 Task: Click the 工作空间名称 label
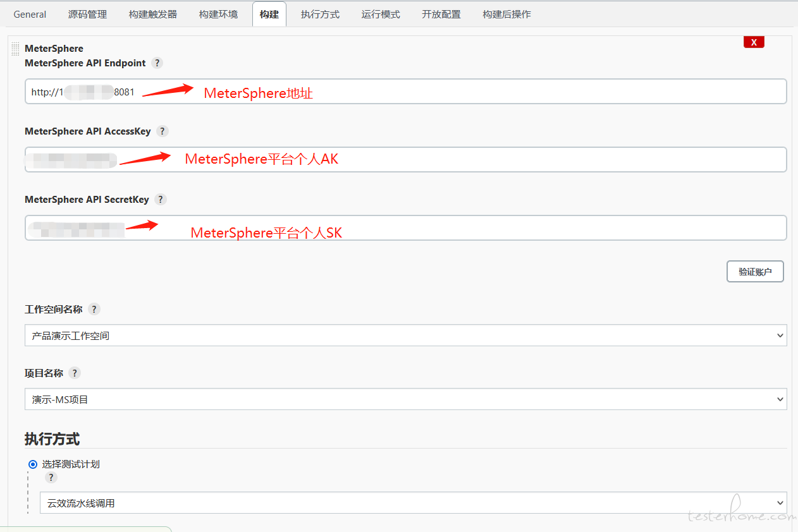(53, 310)
